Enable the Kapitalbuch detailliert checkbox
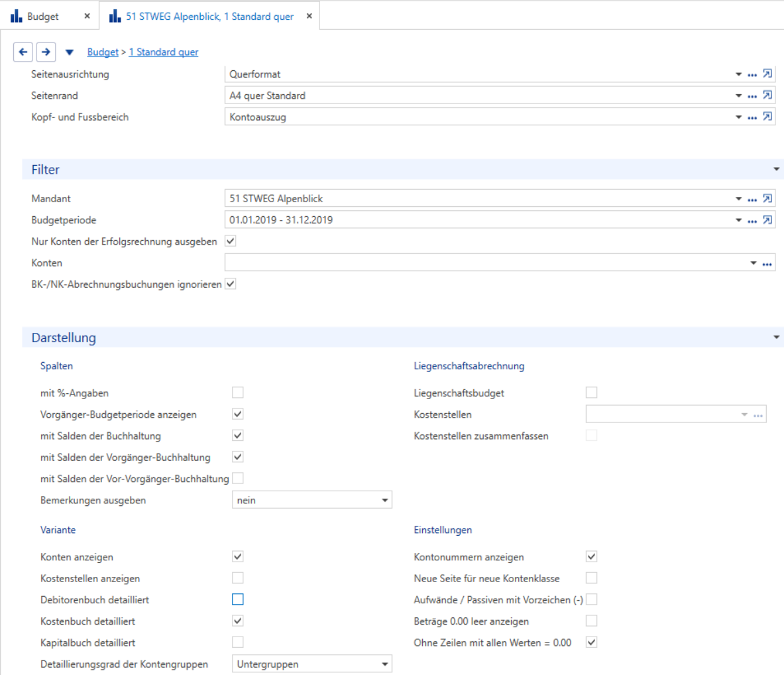This screenshot has height=675, width=784. 238,643
